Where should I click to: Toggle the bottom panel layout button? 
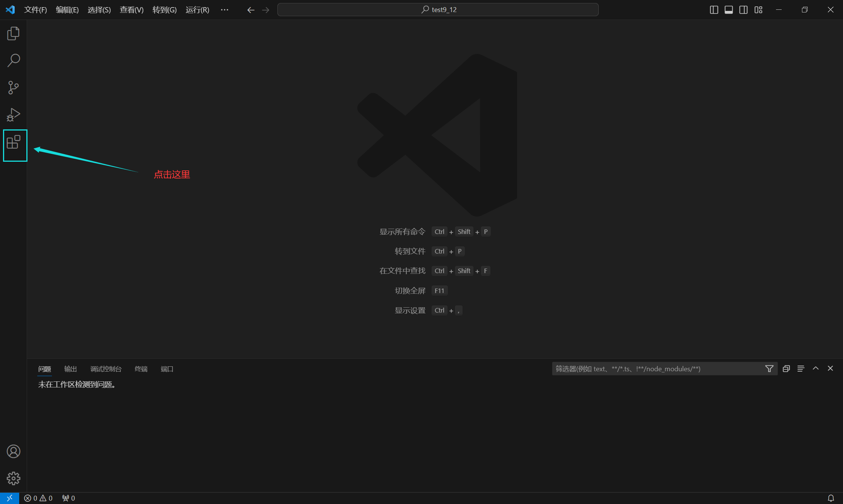[729, 10]
